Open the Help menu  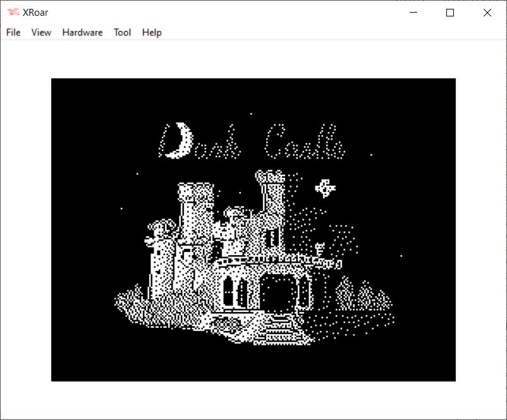click(x=152, y=32)
